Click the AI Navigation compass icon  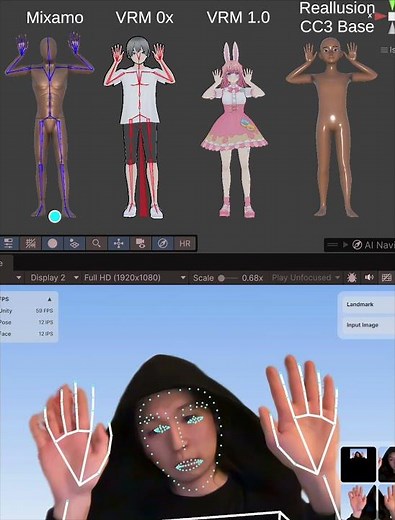point(357,245)
